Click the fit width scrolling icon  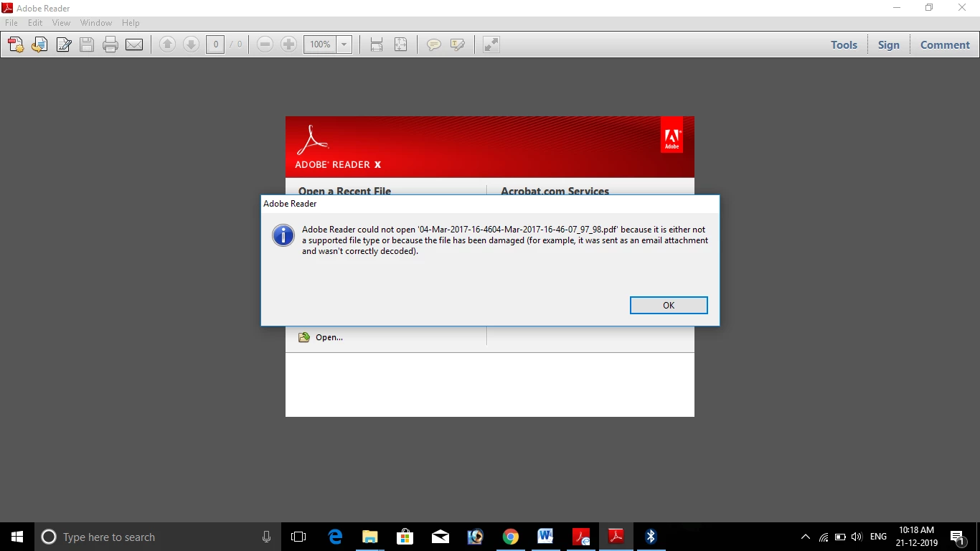[x=377, y=44]
